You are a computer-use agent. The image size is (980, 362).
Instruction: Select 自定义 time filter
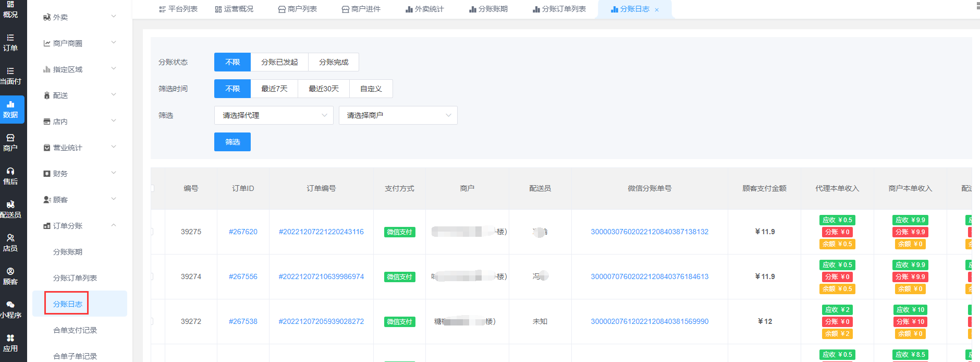pyautogui.click(x=371, y=89)
